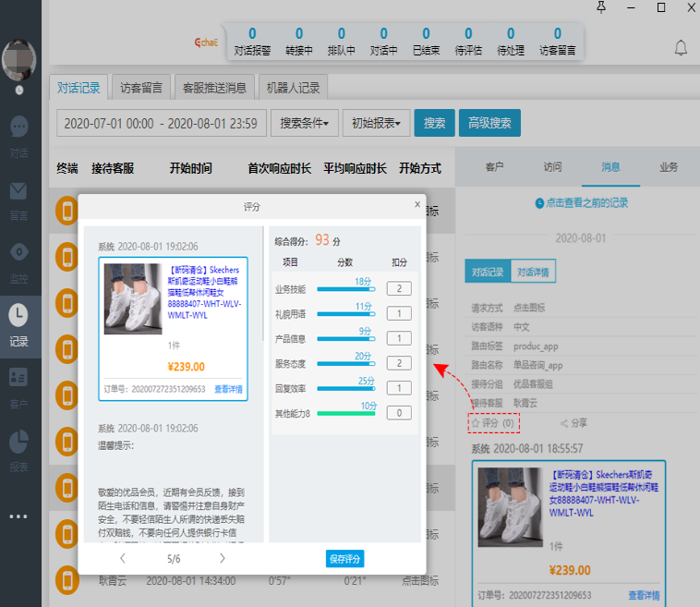Click shoe thumbnail in right panel
The image size is (700, 607).
point(511,507)
